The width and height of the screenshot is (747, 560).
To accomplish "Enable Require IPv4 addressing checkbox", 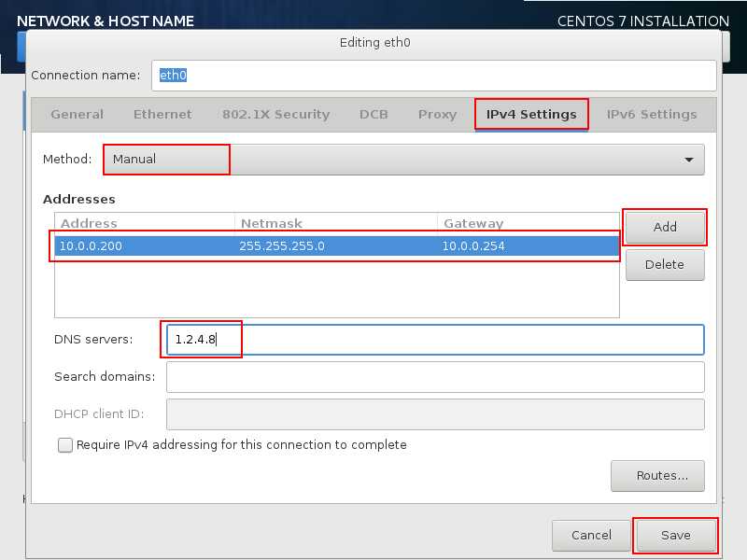I will point(65,445).
